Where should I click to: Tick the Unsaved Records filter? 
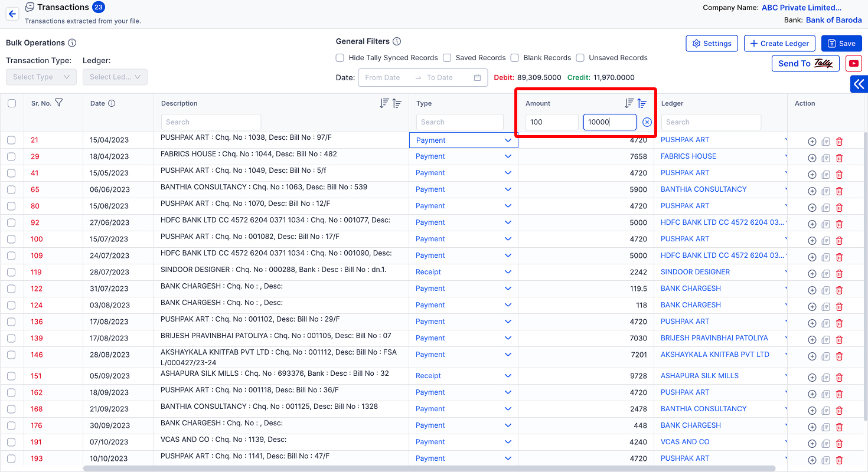tap(580, 58)
